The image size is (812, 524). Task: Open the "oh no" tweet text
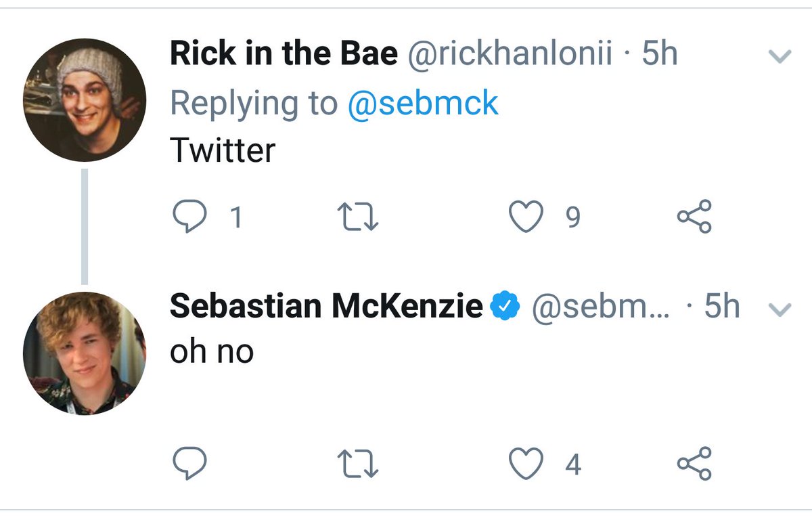click(x=212, y=351)
